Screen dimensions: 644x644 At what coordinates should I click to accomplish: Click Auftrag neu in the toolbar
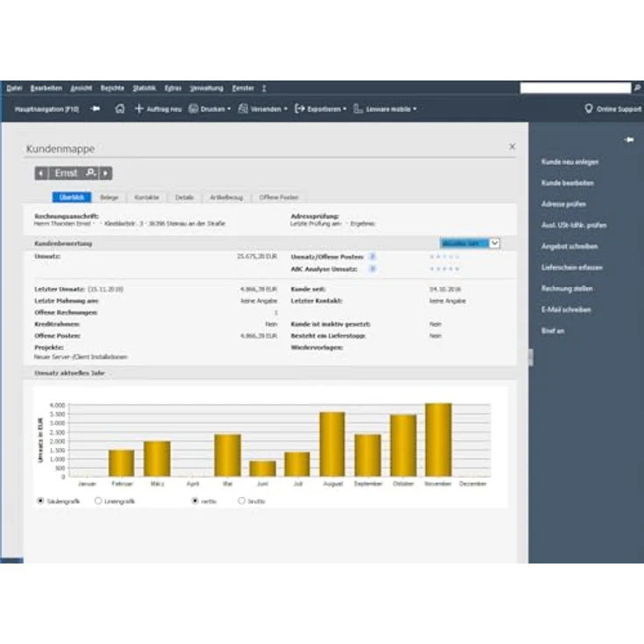pos(157,109)
